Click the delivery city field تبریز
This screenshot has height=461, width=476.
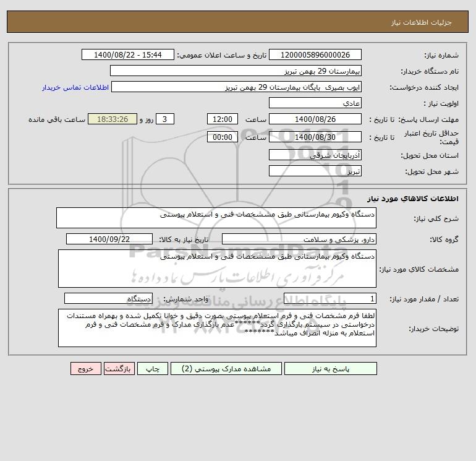pyautogui.click(x=315, y=171)
